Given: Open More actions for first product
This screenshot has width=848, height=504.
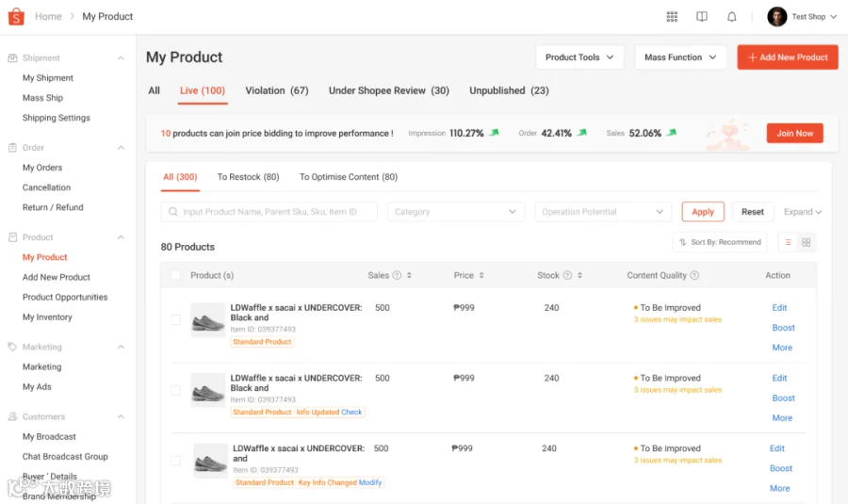Looking at the screenshot, I should (782, 348).
